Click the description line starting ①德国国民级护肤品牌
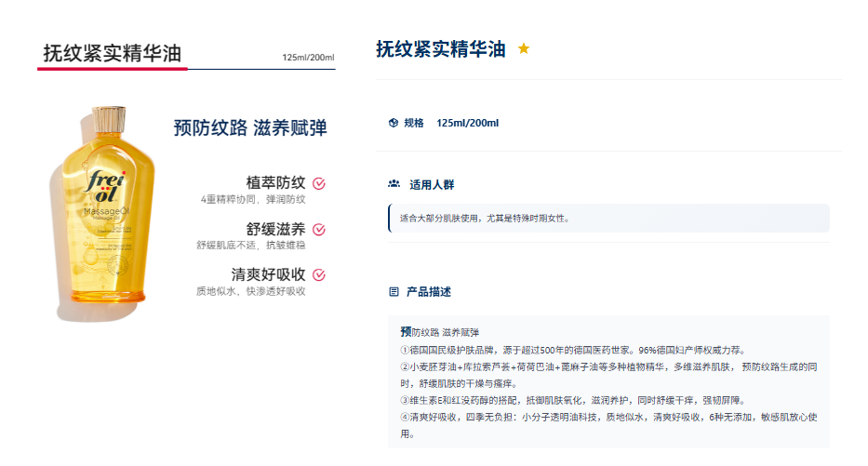 (x=573, y=351)
